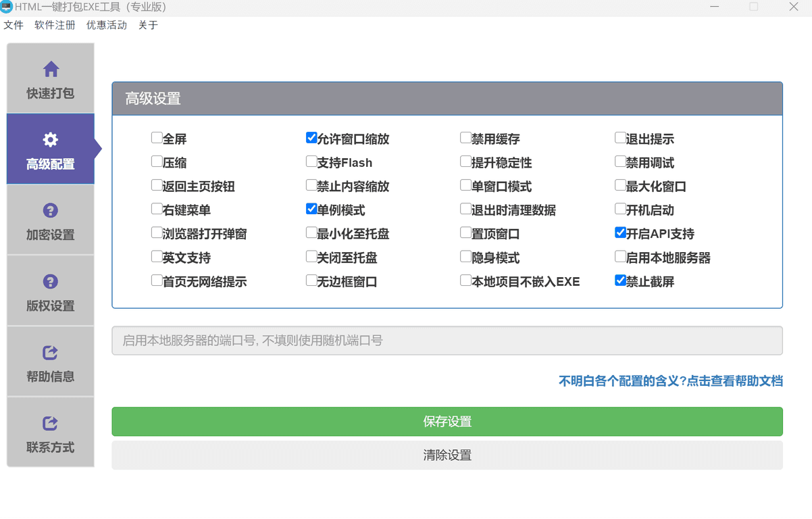Screen dimensions: 812x519
Task: Click the 帮助信息 sidebar icon
Action: pos(50,353)
